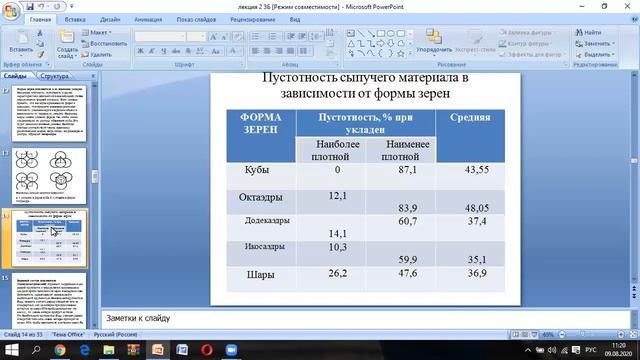Click the Восстановить button
Image resolution: width=640 pixels, height=360 pixels.
(x=104, y=43)
